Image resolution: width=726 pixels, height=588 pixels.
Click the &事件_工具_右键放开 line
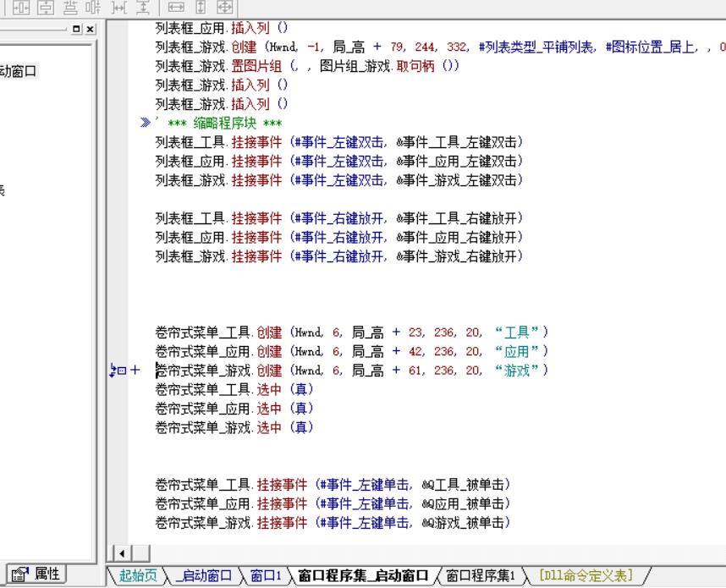click(339, 217)
